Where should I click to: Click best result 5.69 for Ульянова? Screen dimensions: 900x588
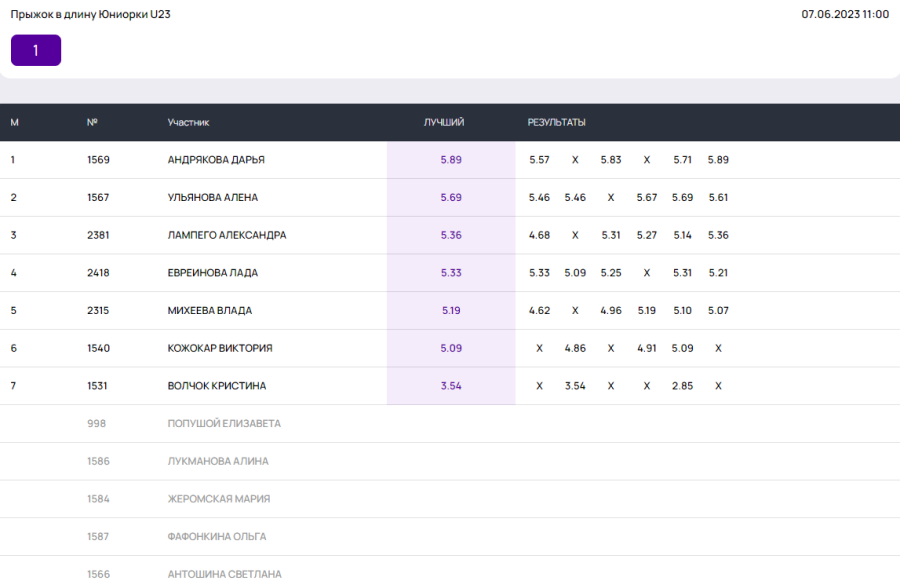(x=451, y=198)
